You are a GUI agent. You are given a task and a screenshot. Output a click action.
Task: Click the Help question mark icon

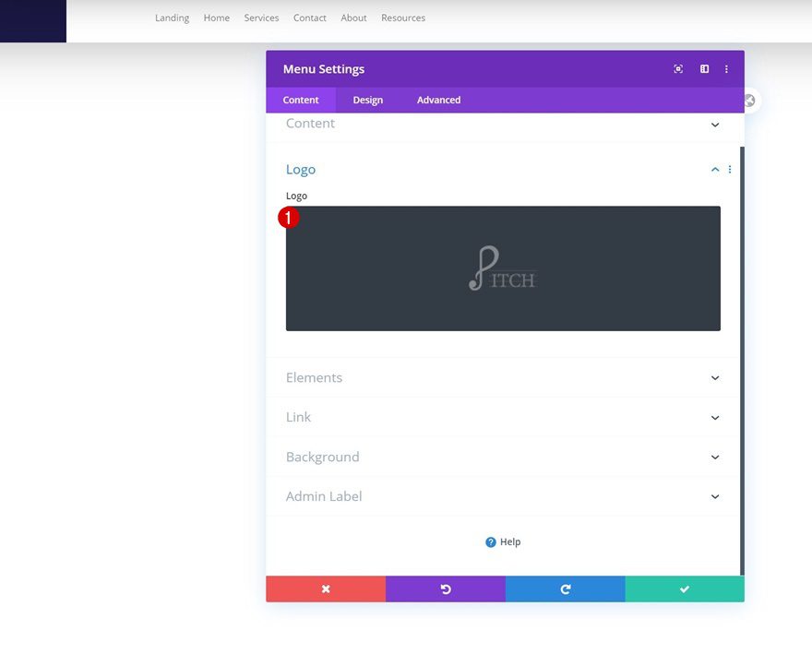click(491, 541)
